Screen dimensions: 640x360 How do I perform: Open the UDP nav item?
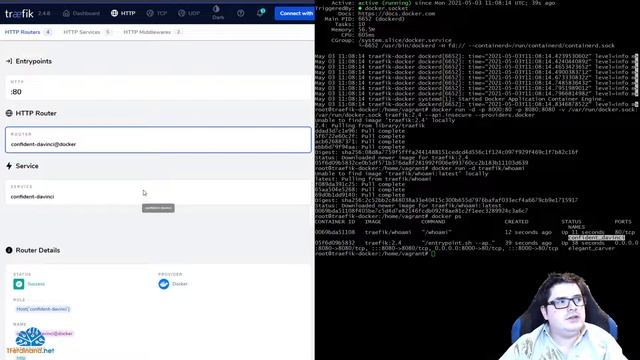click(x=189, y=13)
